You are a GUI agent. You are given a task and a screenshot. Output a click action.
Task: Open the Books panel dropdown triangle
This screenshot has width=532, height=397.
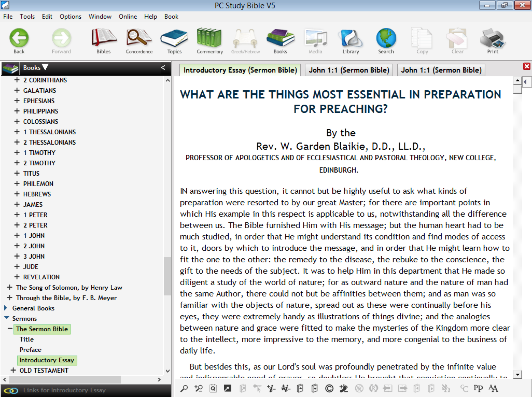click(45, 67)
